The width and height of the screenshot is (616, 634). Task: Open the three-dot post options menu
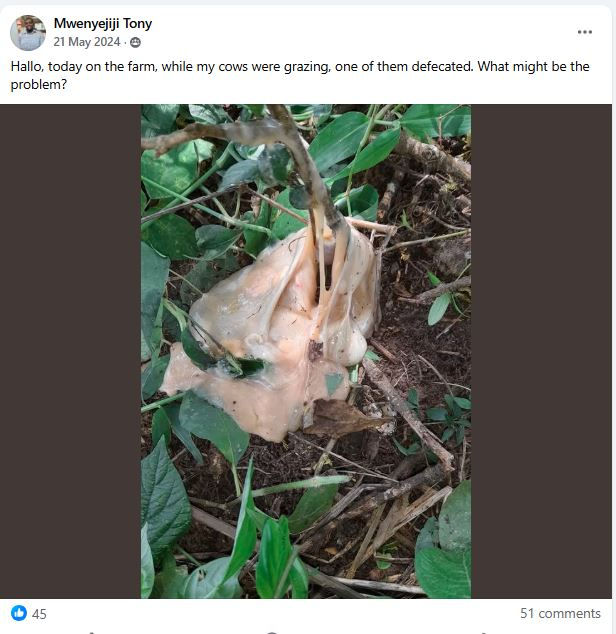click(x=585, y=32)
